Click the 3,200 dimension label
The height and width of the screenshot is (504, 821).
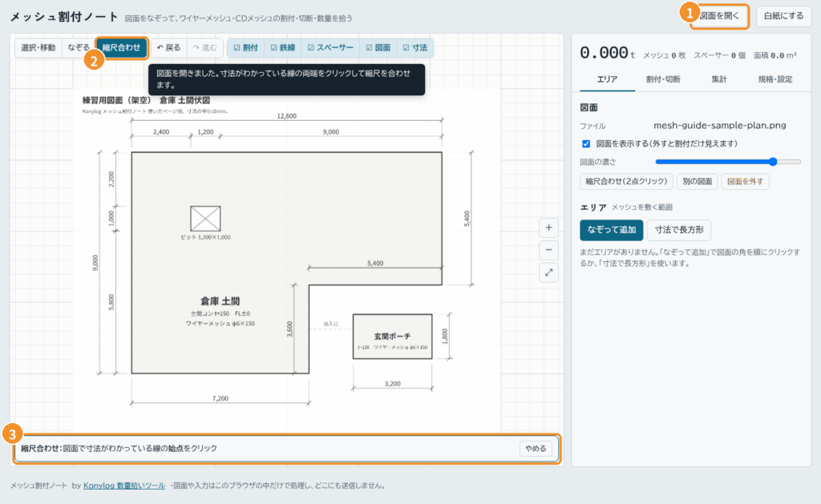392,384
